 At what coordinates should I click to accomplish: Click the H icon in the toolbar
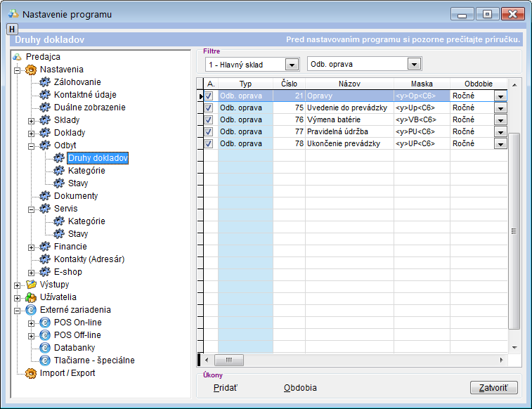pos(12,29)
